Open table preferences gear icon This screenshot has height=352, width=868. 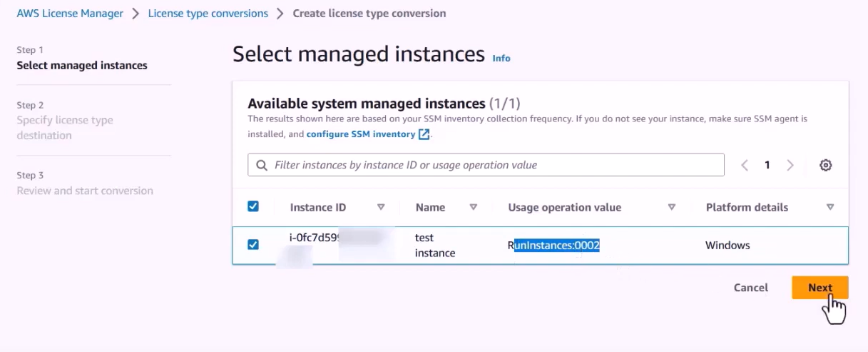[x=825, y=165]
